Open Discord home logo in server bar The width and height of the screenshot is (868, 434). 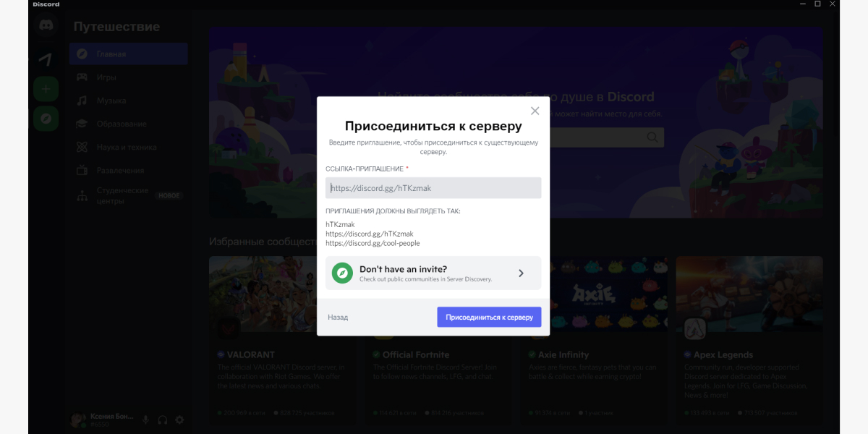(46, 25)
